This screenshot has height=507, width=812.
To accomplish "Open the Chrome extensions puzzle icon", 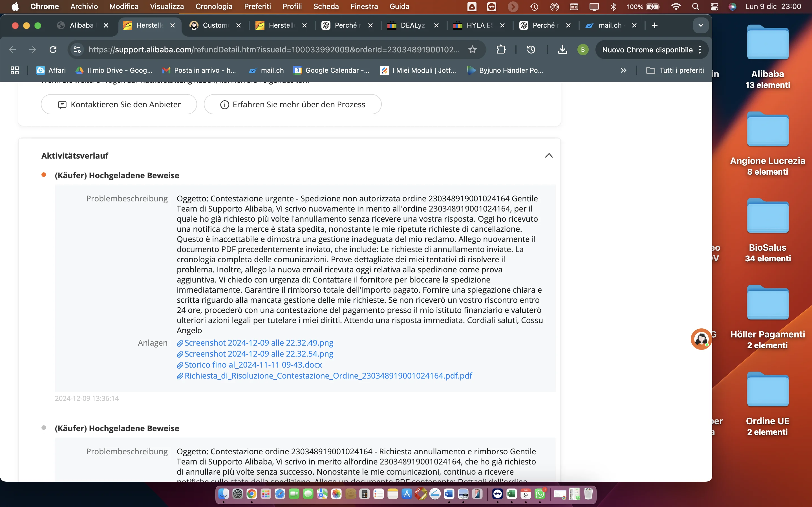I will [501, 50].
